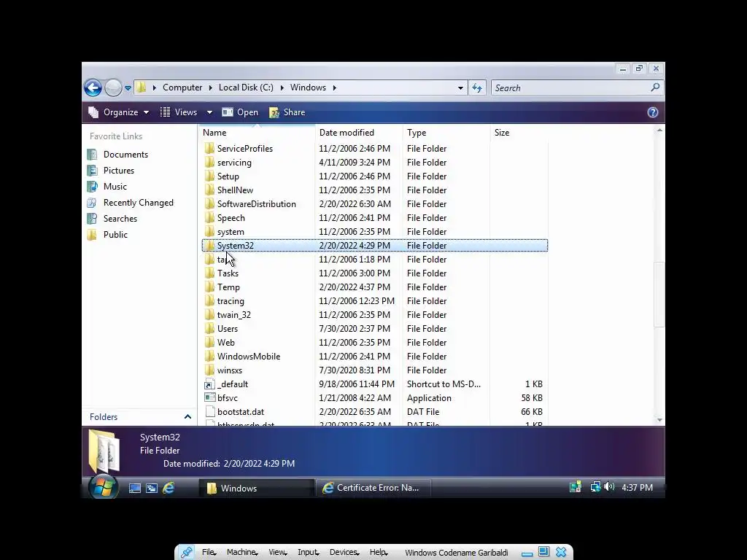The height and width of the screenshot is (560, 747).
Task: Select the bfsvc application icon
Action: tap(209, 397)
